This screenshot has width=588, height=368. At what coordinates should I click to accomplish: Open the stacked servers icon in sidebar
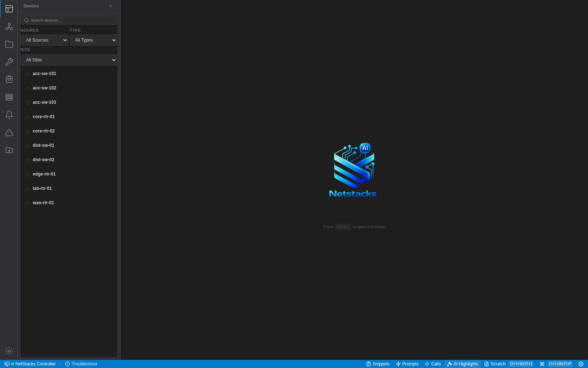click(9, 97)
